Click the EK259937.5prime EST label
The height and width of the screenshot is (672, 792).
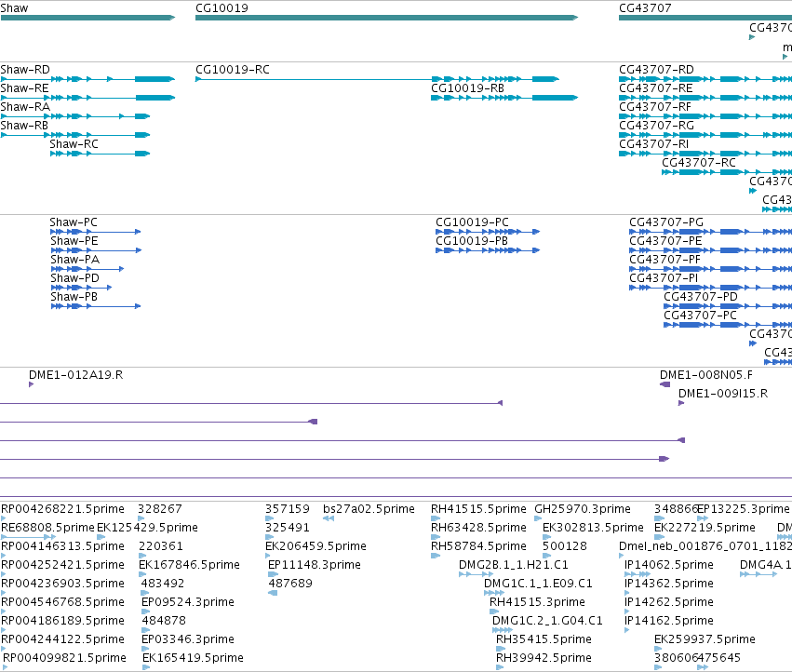705,639
